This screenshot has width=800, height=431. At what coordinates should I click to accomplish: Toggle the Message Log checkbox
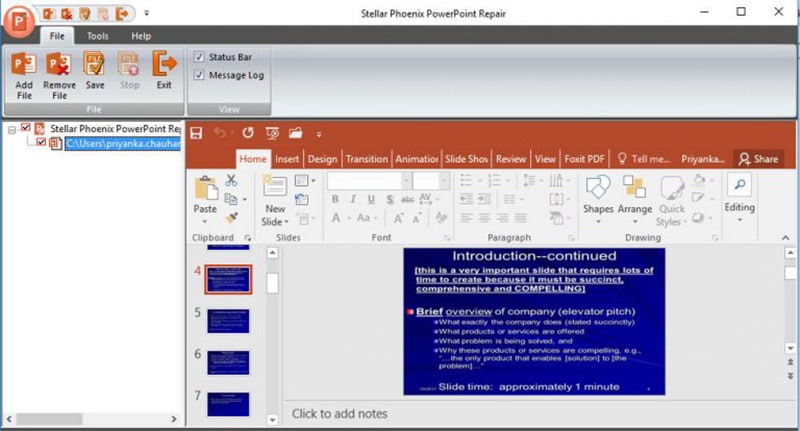click(x=199, y=75)
